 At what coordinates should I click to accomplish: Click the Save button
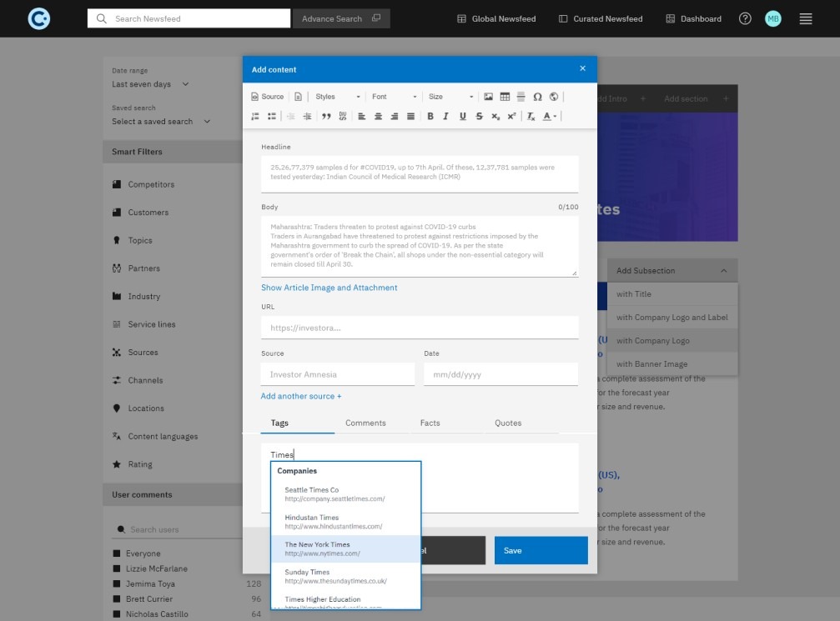tap(541, 550)
